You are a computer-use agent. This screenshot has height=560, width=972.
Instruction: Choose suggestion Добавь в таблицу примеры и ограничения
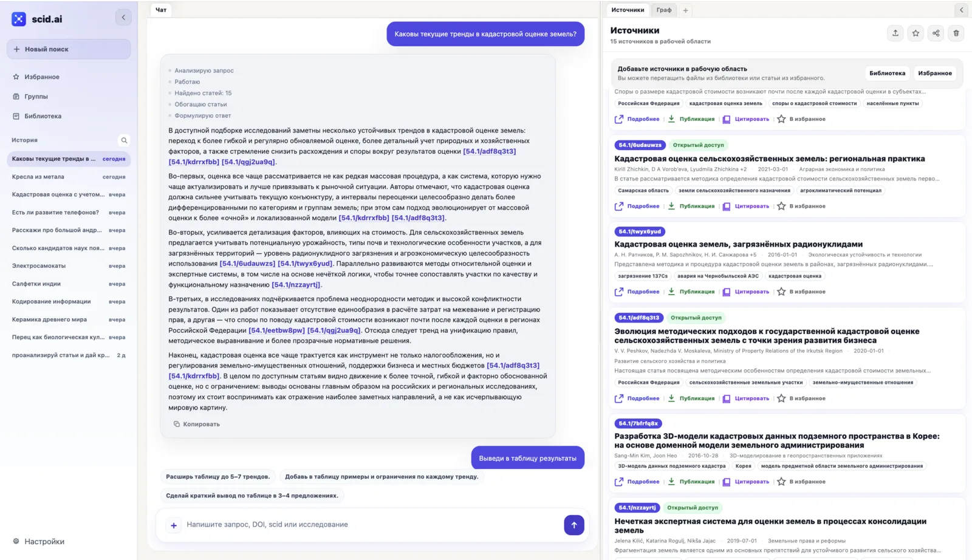382,477
